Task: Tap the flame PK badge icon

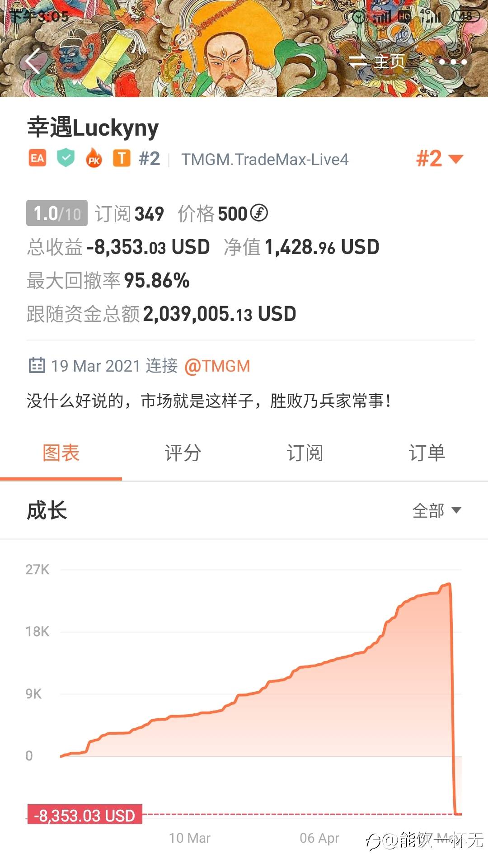Action: [x=94, y=159]
